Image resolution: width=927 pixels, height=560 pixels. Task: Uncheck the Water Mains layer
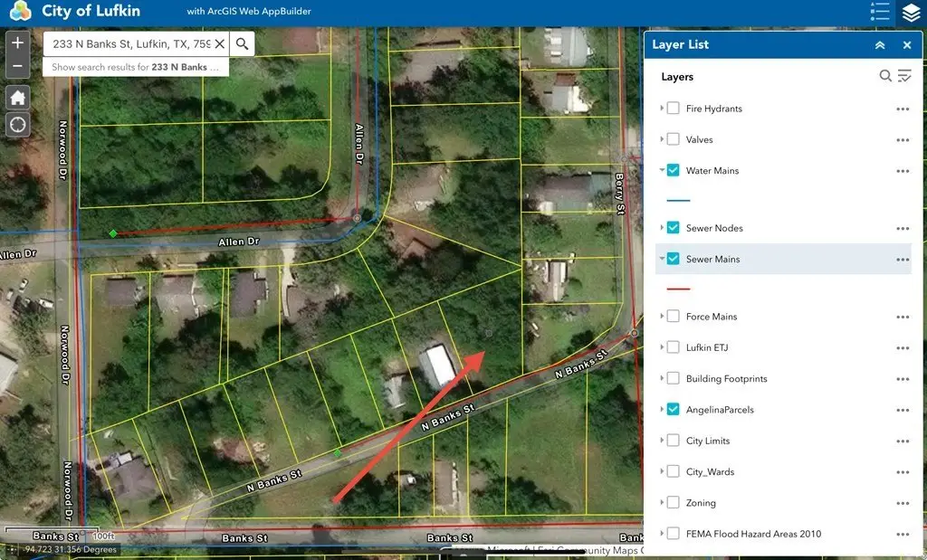pyautogui.click(x=674, y=170)
